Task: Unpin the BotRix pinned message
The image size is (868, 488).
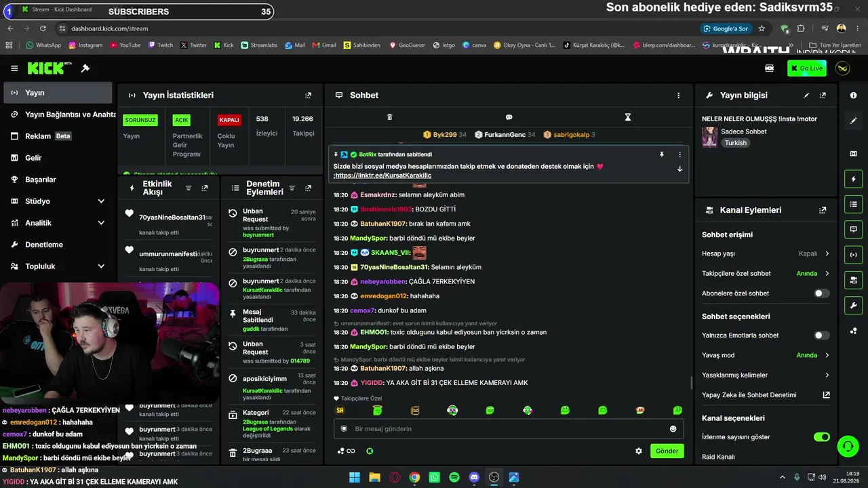Action: pos(662,155)
